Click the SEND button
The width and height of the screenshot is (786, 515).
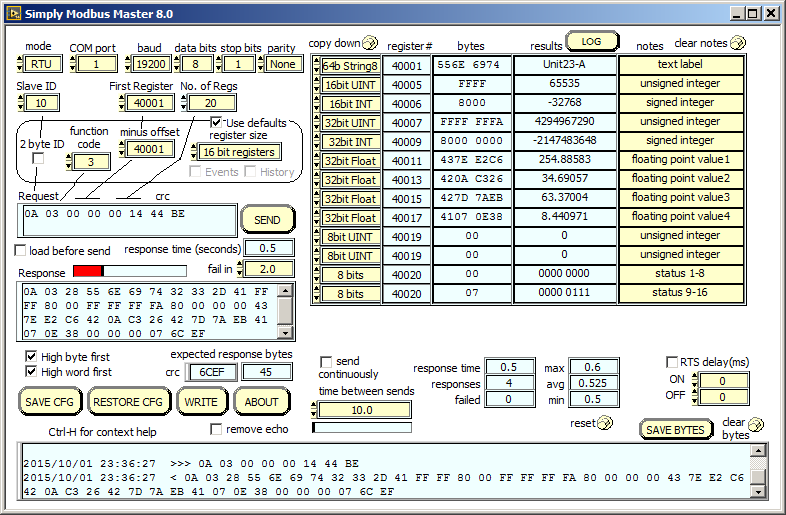(x=267, y=220)
